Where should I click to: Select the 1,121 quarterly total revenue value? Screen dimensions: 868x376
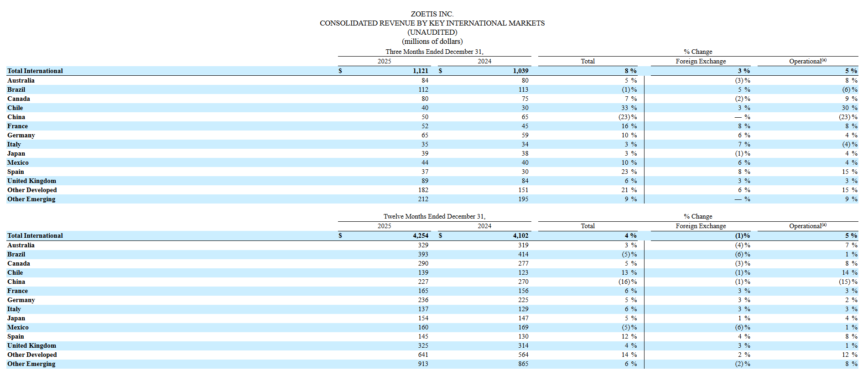click(420, 71)
